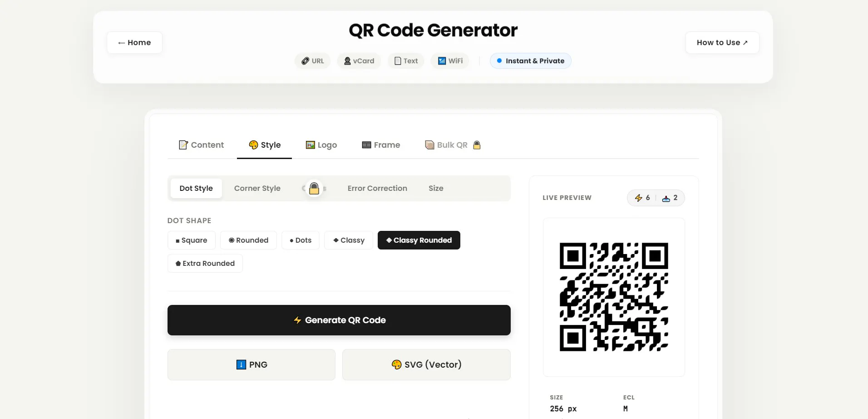Click the "QR Code Generator" title
This screenshot has width=868, height=419.
(433, 30)
